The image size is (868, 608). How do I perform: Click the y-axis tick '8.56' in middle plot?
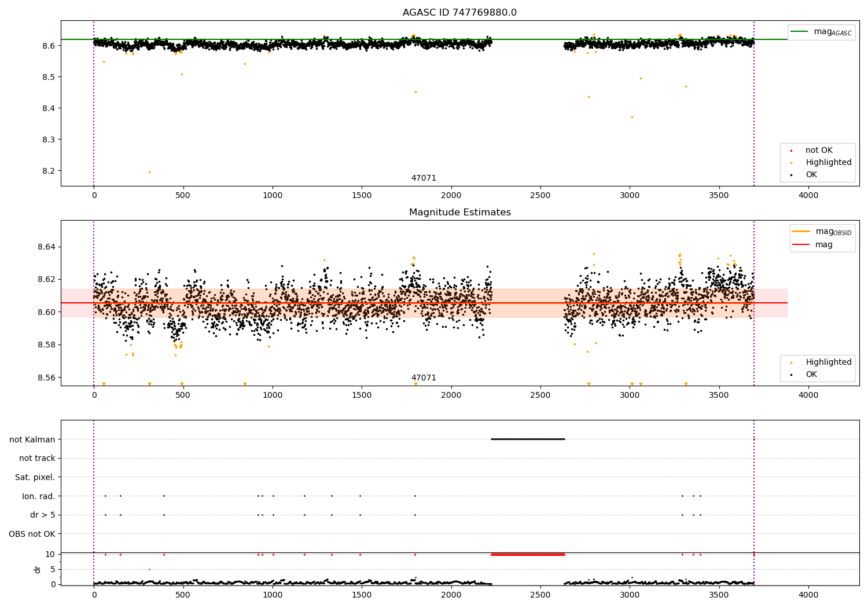tap(46, 378)
